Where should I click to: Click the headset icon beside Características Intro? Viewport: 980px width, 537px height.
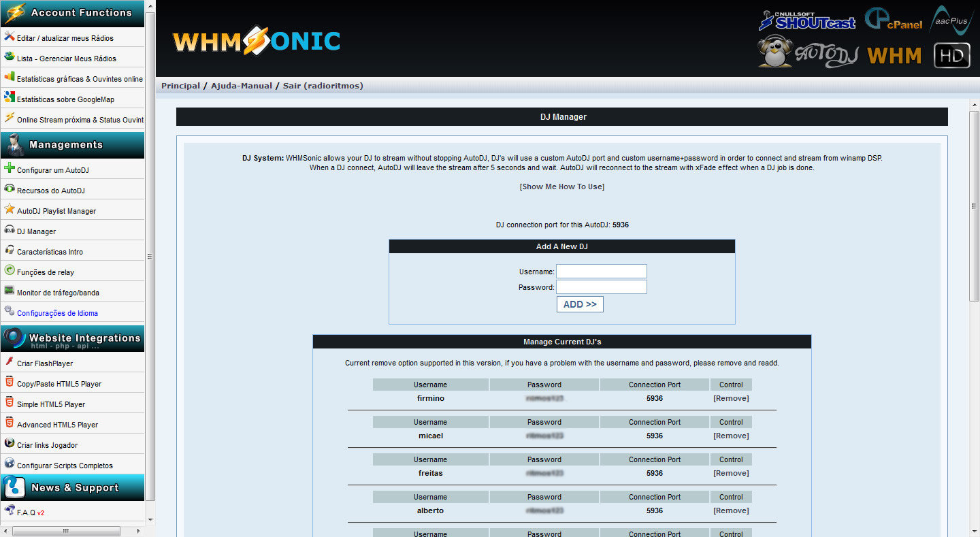(x=9, y=250)
